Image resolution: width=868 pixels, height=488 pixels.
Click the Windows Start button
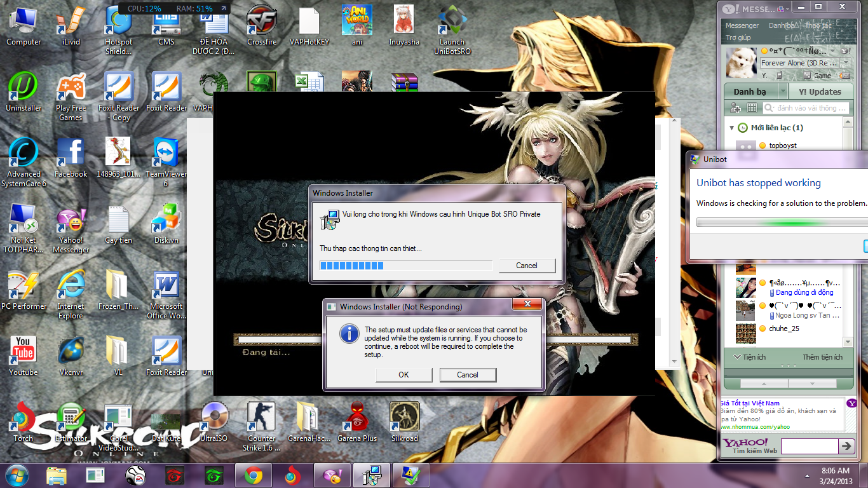tap(17, 475)
